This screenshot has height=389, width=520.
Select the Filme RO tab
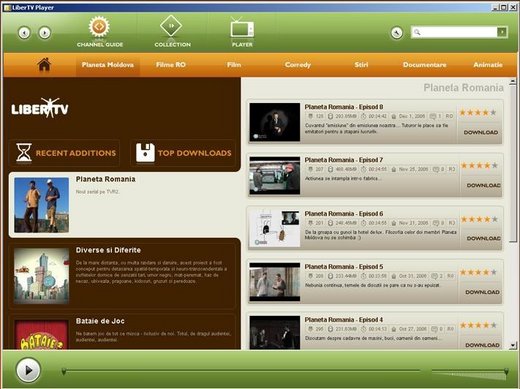tap(171, 65)
